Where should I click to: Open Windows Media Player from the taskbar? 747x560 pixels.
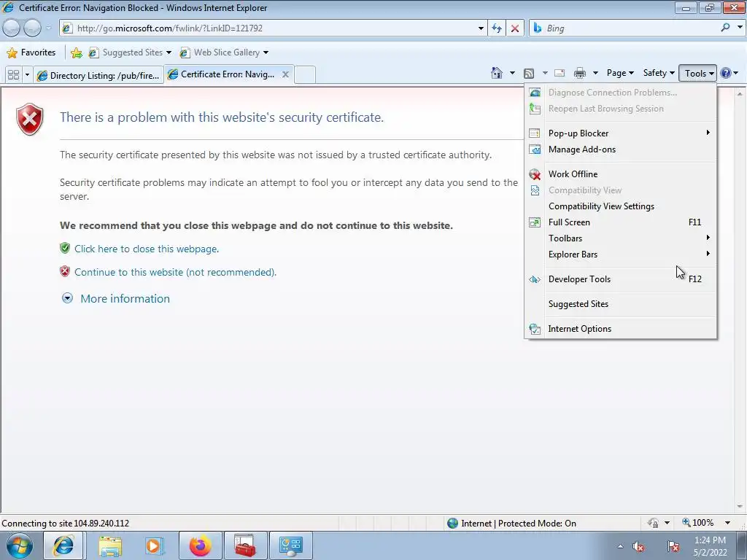[x=154, y=545]
